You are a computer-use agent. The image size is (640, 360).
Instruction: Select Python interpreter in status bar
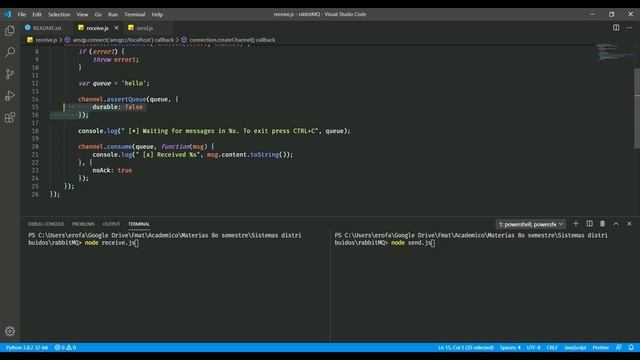point(27,347)
